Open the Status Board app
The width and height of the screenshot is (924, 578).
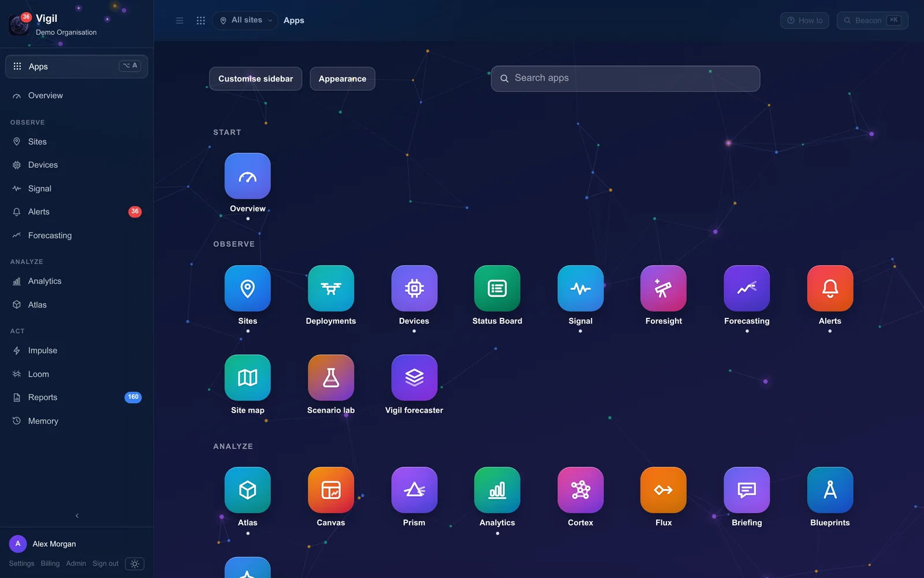[x=497, y=288]
